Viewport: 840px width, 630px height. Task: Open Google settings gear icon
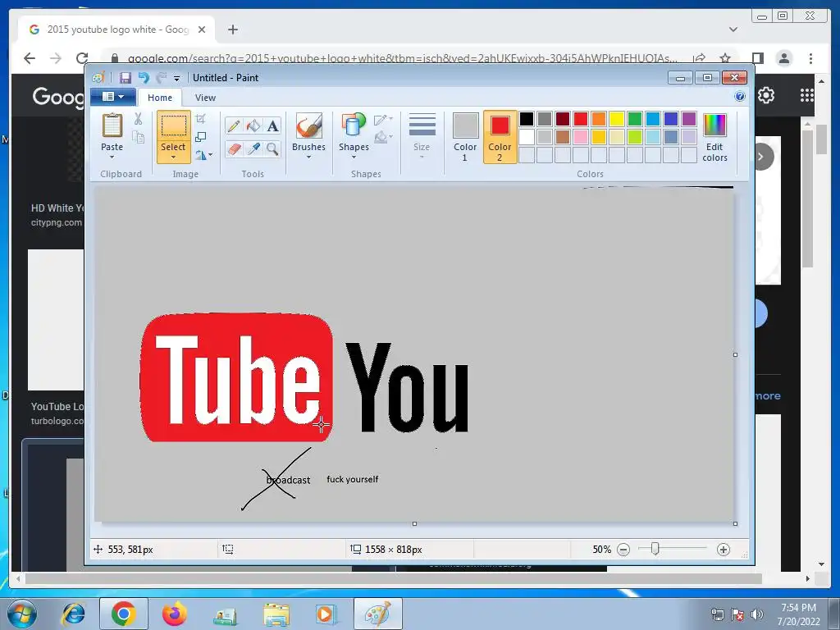pyautogui.click(x=766, y=95)
